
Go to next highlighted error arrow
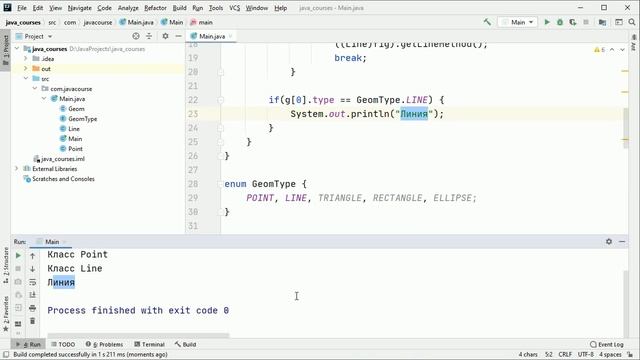622,50
